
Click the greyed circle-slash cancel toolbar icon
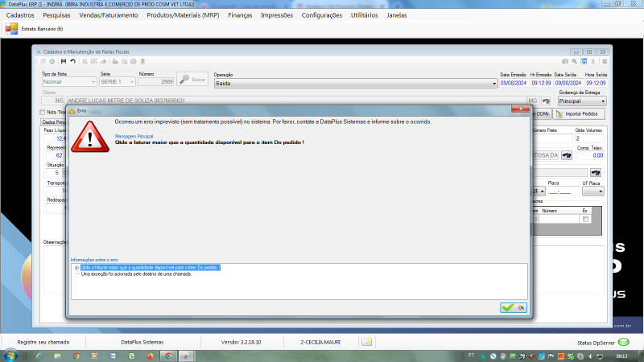point(134,62)
